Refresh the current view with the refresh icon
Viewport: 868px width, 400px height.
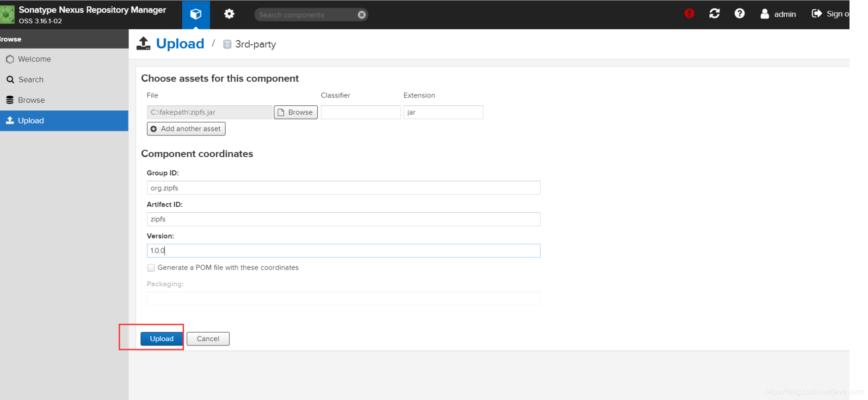click(x=714, y=13)
